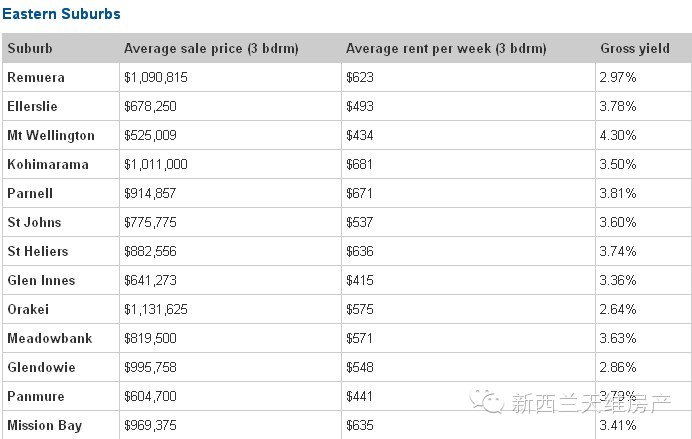The height and width of the screenshot is (439, 692).
Task: Click Kohimarama sale price $1,011,000
Action: (x=155, y=164)
